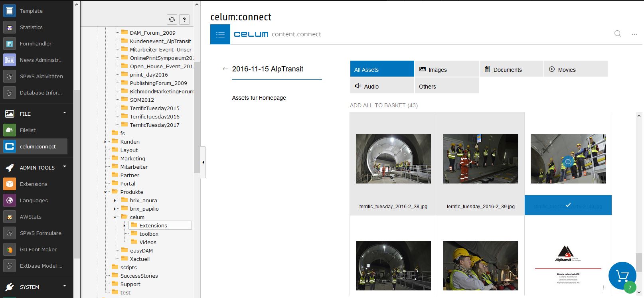The height and width of the screenshot is (298, 644).
Task: Open the three-dots more options menu
Action: coord(634,34)
